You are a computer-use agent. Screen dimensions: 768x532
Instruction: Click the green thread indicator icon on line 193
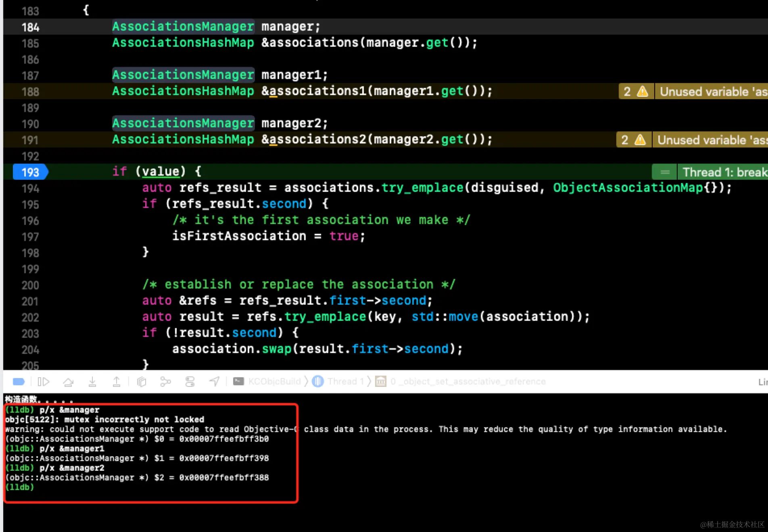click(665, 172)
